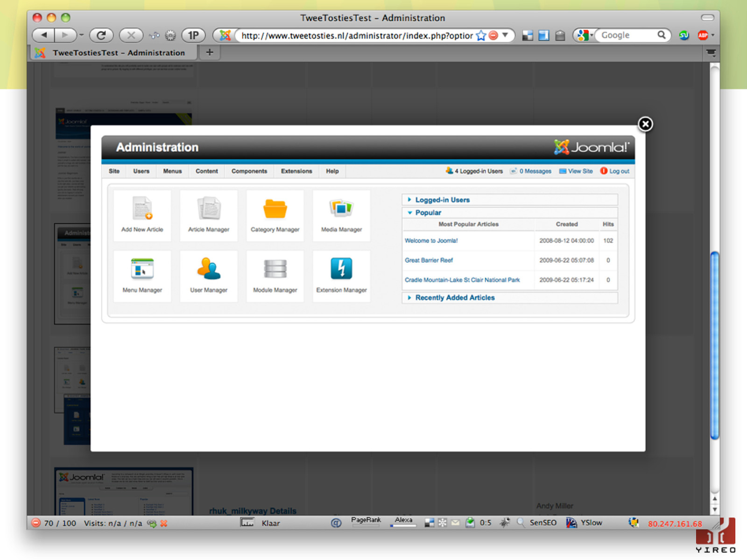
Task: Click the Hits column header
Action: point(608,224)
